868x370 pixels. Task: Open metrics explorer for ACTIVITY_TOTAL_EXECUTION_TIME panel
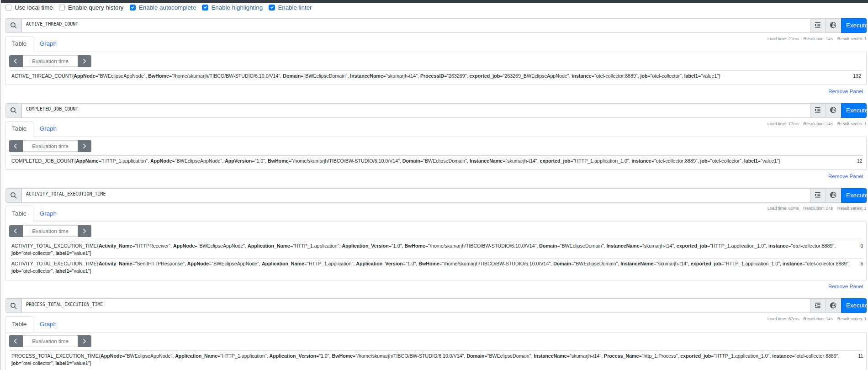(x=833, y=196)
